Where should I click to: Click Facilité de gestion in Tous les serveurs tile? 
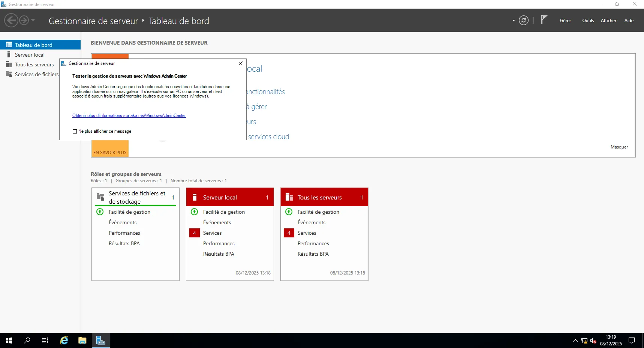tap(318, 212)
